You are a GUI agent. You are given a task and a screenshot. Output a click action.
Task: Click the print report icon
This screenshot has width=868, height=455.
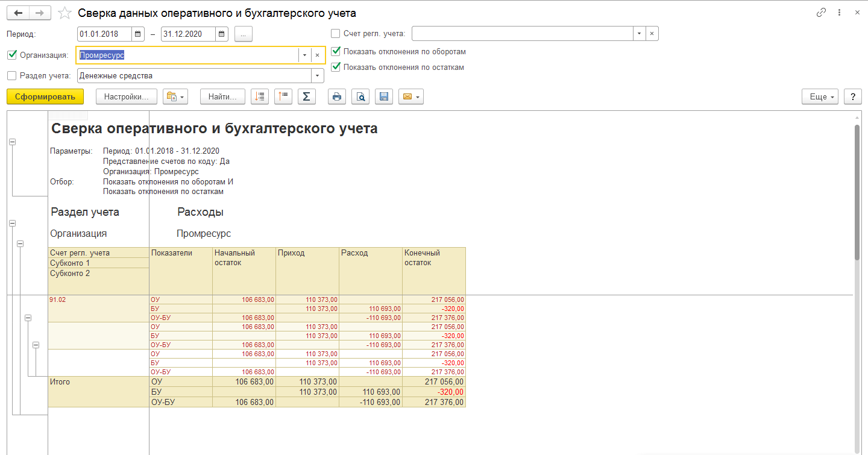pos(337,97)
